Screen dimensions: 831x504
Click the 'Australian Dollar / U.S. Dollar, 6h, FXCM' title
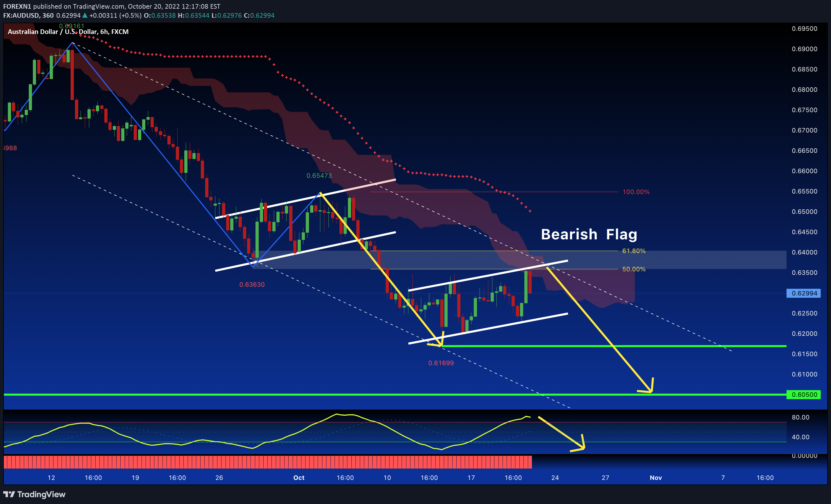(x=68, y=32)
